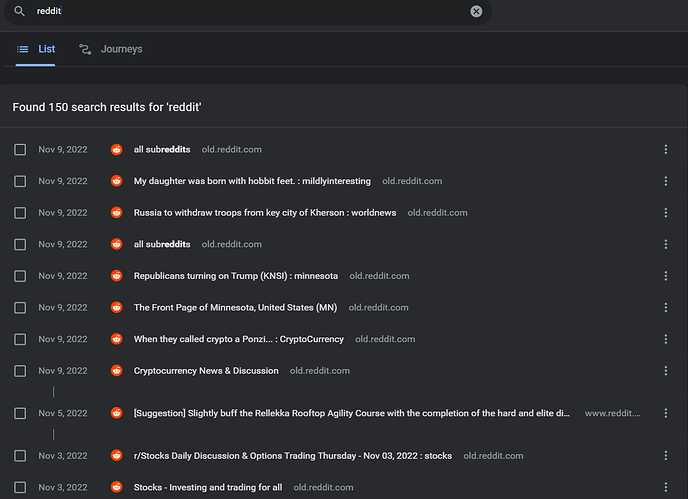Click the Journeys tab icon

point(85,49)
